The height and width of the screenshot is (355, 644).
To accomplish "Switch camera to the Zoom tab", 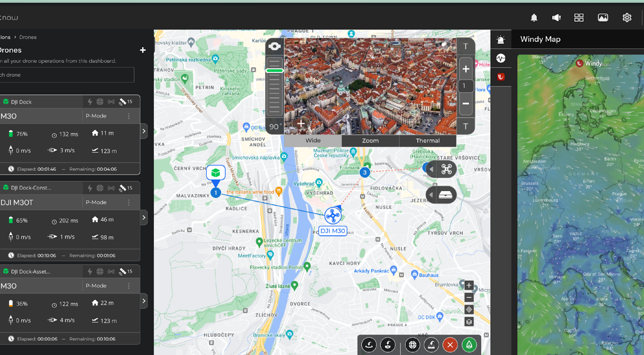I will tap(370, 141).
